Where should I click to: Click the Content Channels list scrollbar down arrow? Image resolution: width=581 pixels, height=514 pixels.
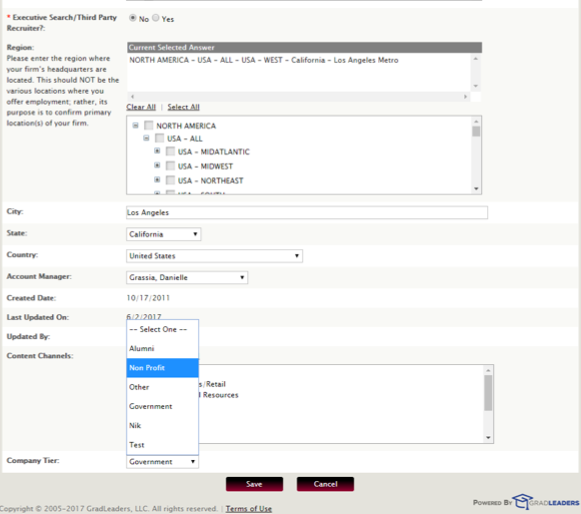click(x=488, y=438)
